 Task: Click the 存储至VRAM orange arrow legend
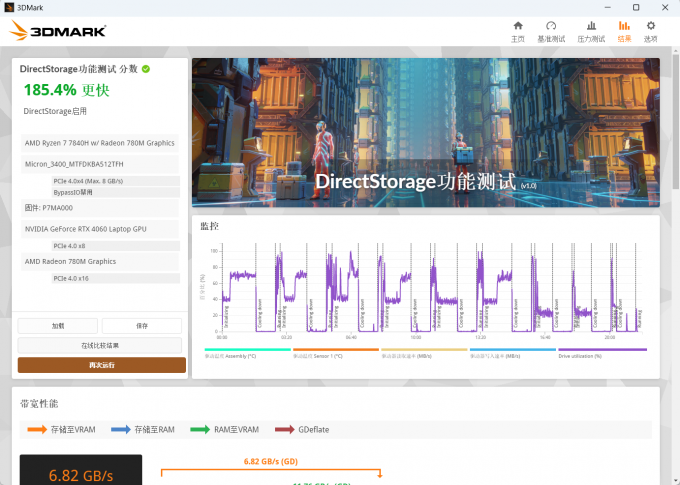point(60,429)
